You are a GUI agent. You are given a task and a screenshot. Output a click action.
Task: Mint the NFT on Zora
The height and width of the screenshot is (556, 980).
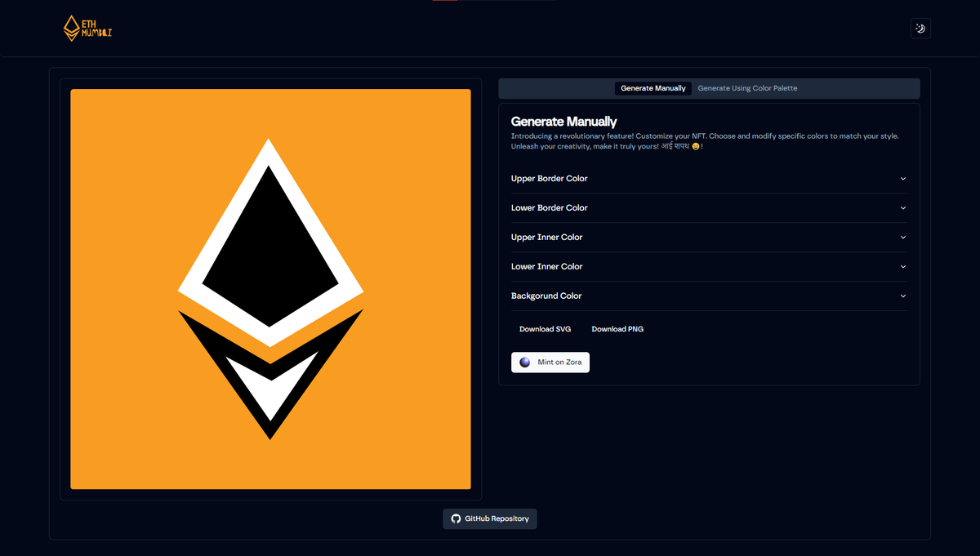click(550, 363)
